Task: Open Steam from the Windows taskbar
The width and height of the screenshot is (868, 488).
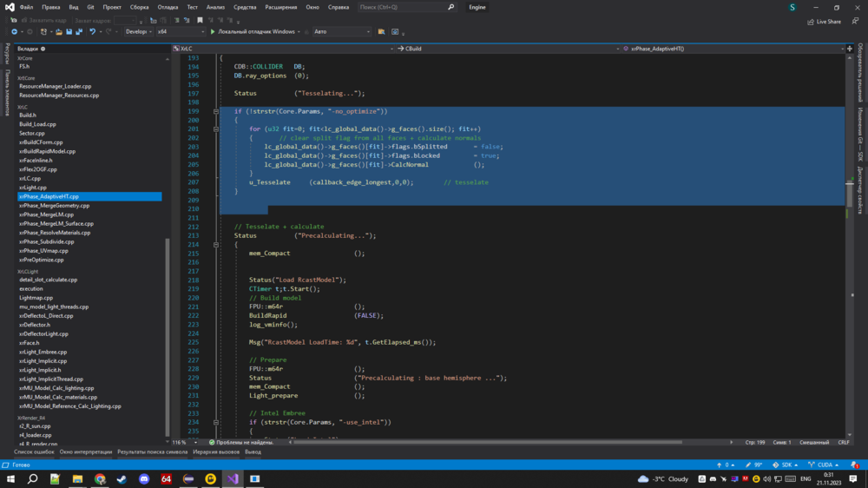Action: point(122,478)
